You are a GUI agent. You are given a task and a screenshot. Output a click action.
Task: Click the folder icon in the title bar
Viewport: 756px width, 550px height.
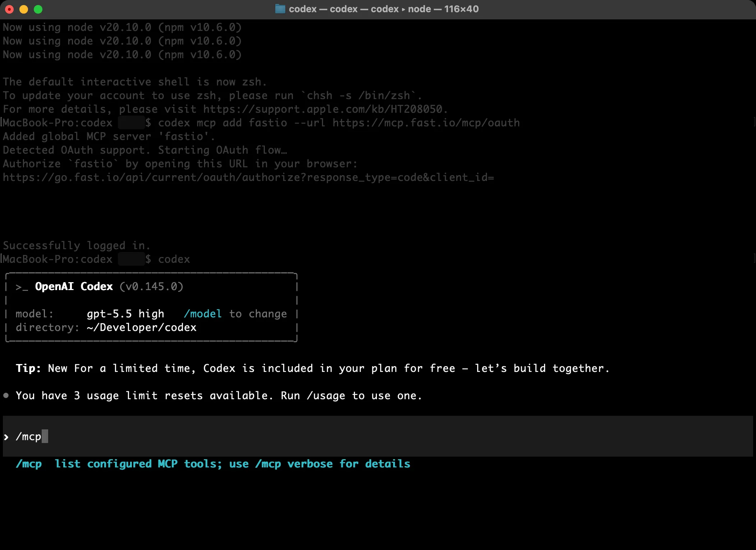[x=280, y=9]
